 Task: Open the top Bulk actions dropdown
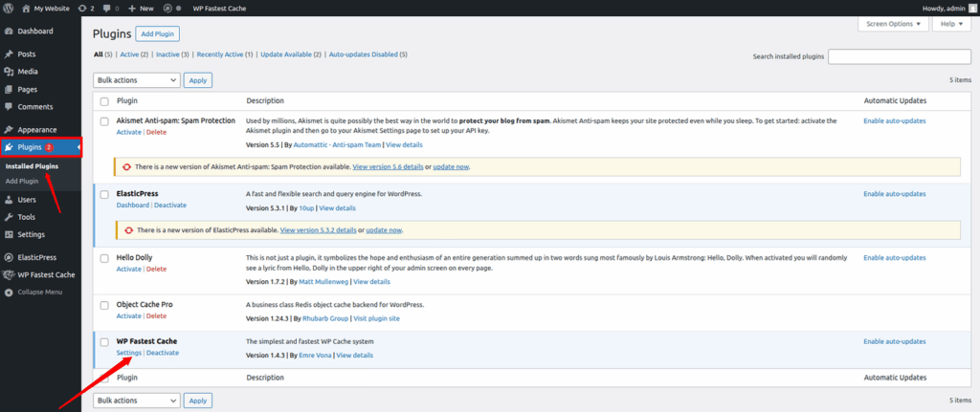pos(137,80)
